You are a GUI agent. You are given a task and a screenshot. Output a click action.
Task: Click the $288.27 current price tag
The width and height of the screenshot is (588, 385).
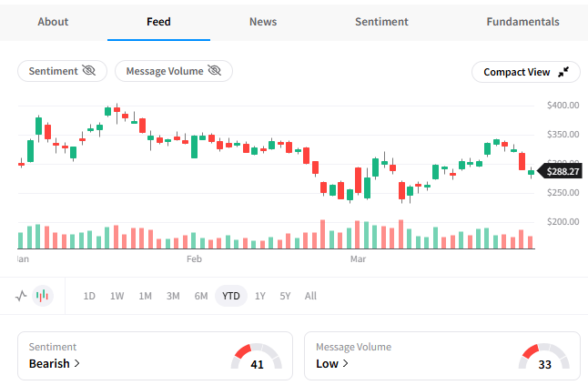coord(561,170)
